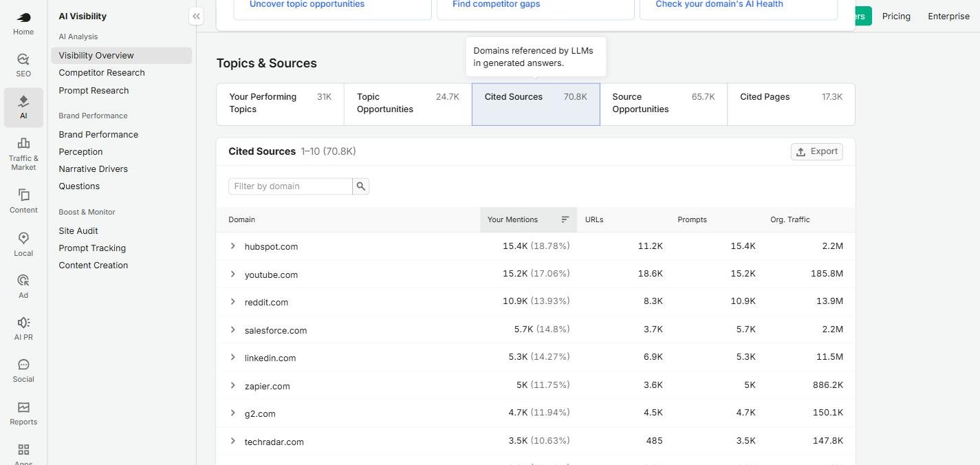
Task: Open the Content sidebar icon
Action: click(23, 195)
